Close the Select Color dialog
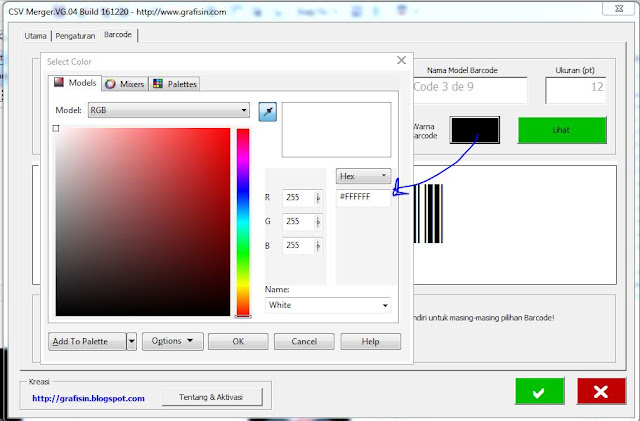This screenshot has width=640, height=421. click(401, 60)
